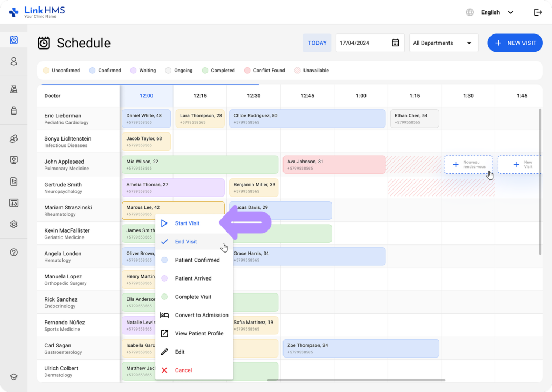Click the Conflict Found legend swatch
Image resolution: width=552 pixels, height=392 pixels.
pos(247,71)
